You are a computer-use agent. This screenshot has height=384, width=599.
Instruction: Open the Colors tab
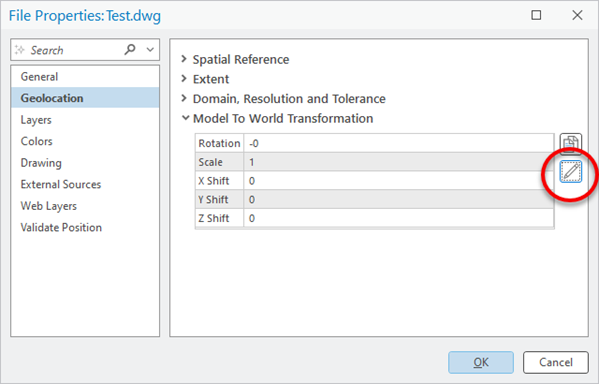pyautogui.click(x=85, y=141)
